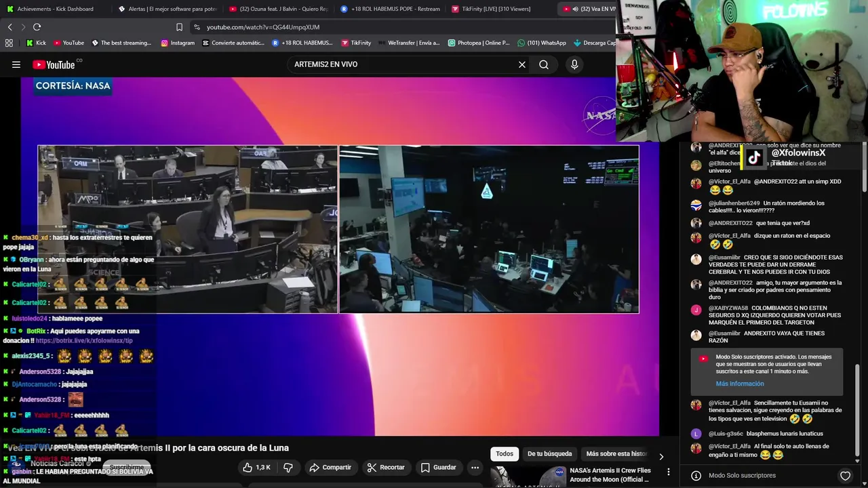Open NASA's Artemis II Crew Flies thumbnail
Screen dimensions: 868x488
tap(528, 477)
